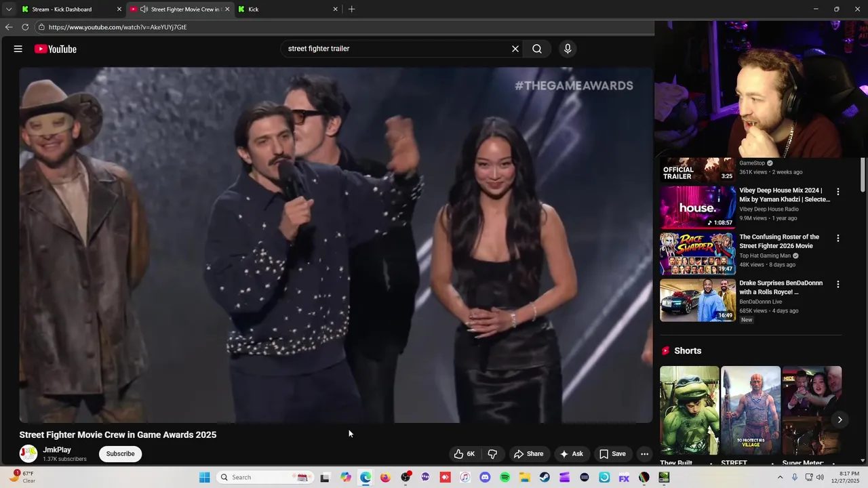The height and width of the screenshot is (488, 868).
Task: Subscribe to JmkPlay channel
Action: coord(120,454)
